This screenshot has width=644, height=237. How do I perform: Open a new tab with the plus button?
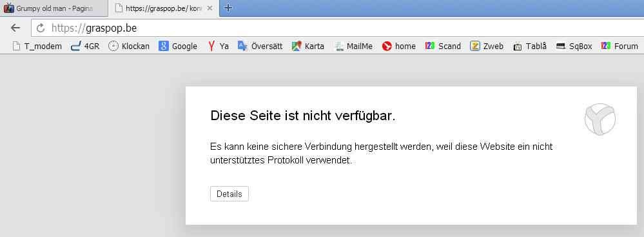[x=228, y=8]
